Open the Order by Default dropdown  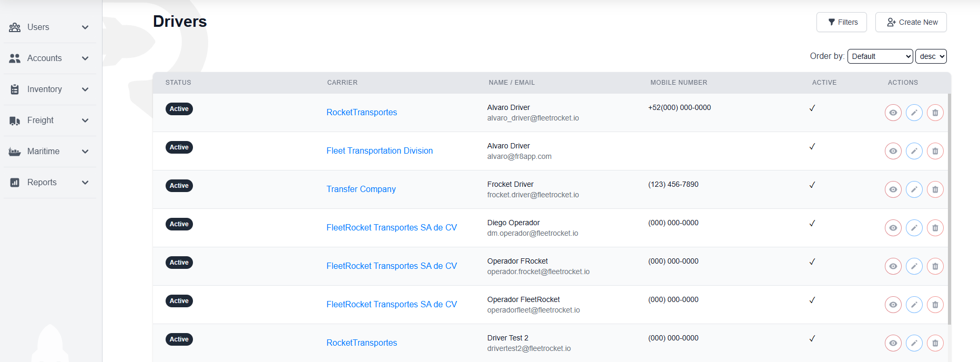tap(880, 56)
